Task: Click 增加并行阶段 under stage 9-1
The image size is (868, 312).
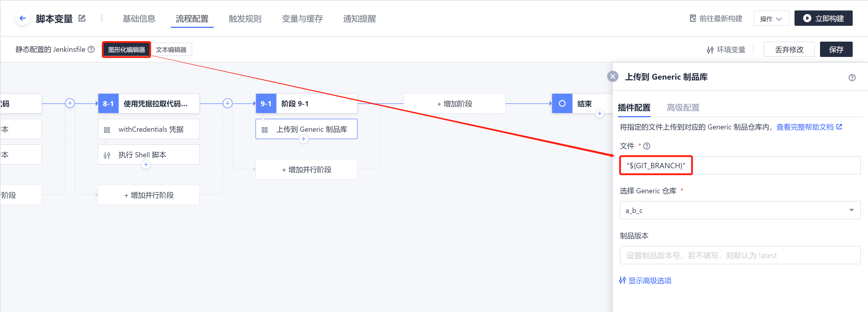Action: pos(306,170)
